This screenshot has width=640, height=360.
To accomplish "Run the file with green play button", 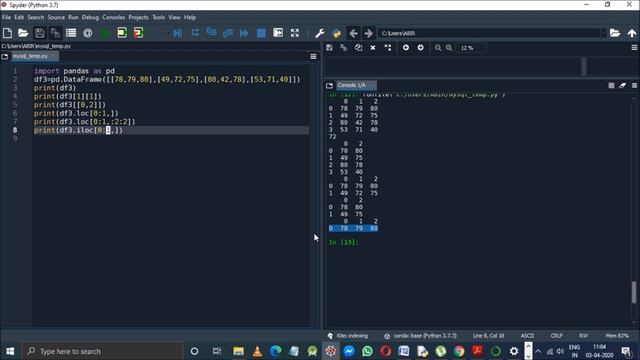I will coord(104,33).
